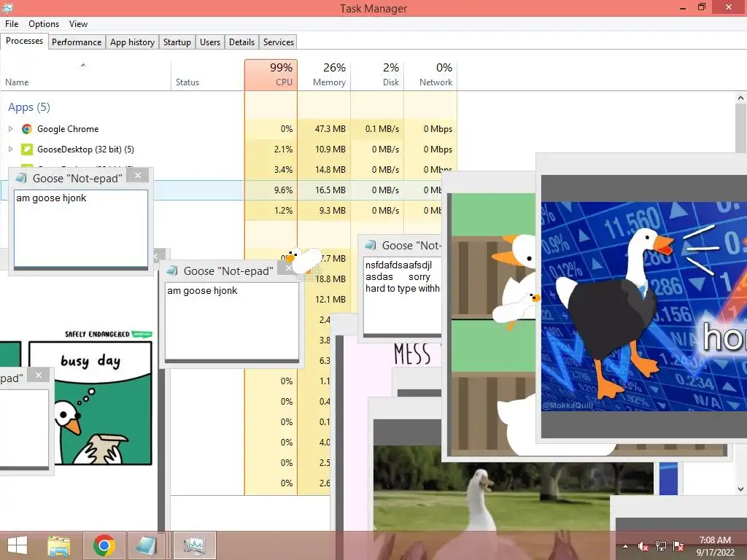
Task: Click the muted volume tray icon
Action: (x=643, y=546)
